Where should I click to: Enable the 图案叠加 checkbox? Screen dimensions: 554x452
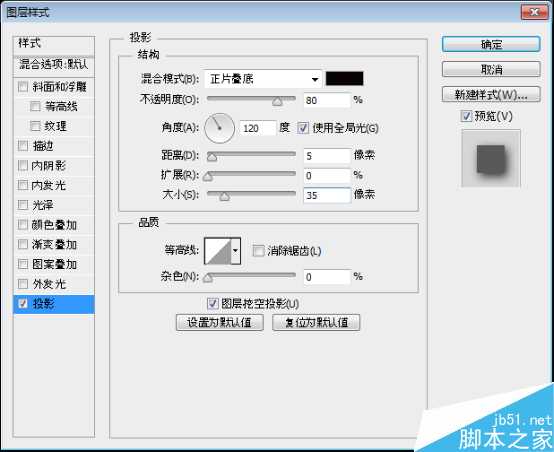click(x=23, y=264)
